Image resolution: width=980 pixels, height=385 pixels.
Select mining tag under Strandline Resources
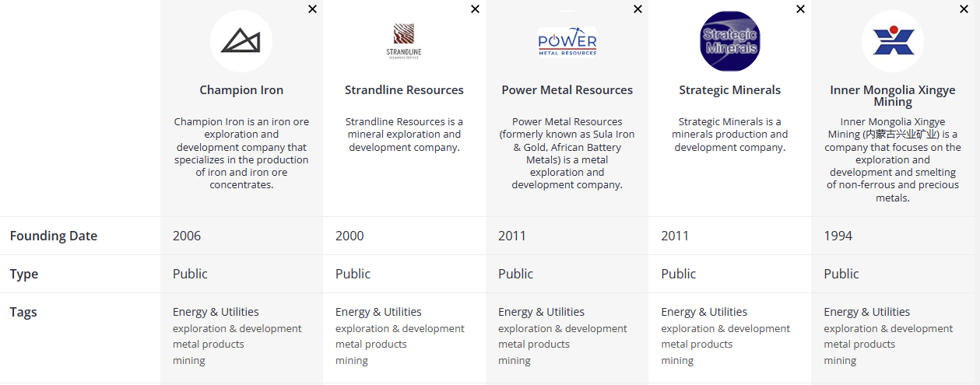(x=352, y=361)
